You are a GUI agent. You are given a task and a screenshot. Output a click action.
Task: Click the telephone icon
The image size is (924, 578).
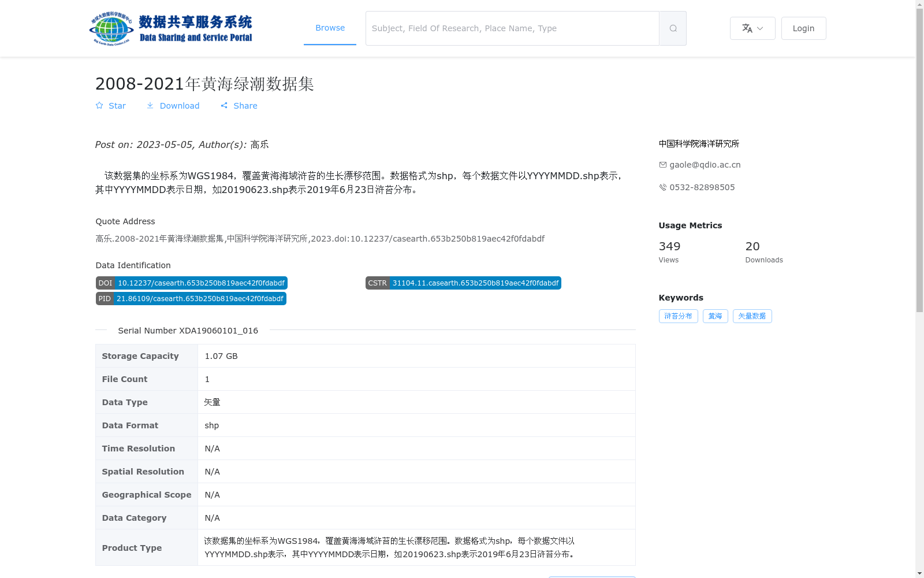[x=662, y=187]
